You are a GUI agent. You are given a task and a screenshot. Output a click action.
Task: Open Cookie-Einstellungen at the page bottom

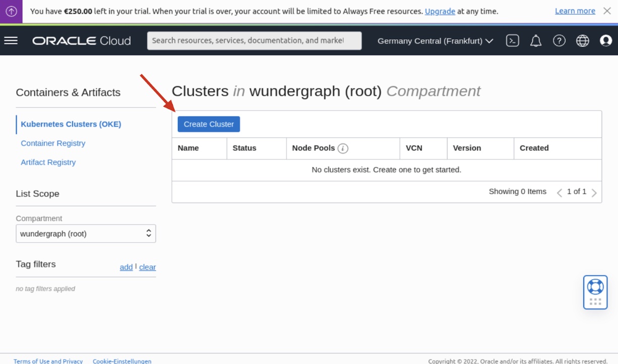(122, 361)
